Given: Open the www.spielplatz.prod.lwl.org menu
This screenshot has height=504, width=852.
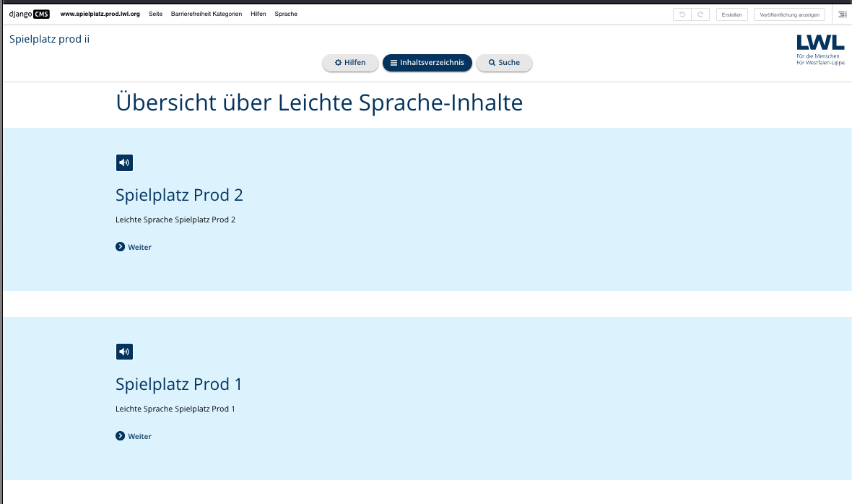Looking at the screenshot, I should coord(100,14).
